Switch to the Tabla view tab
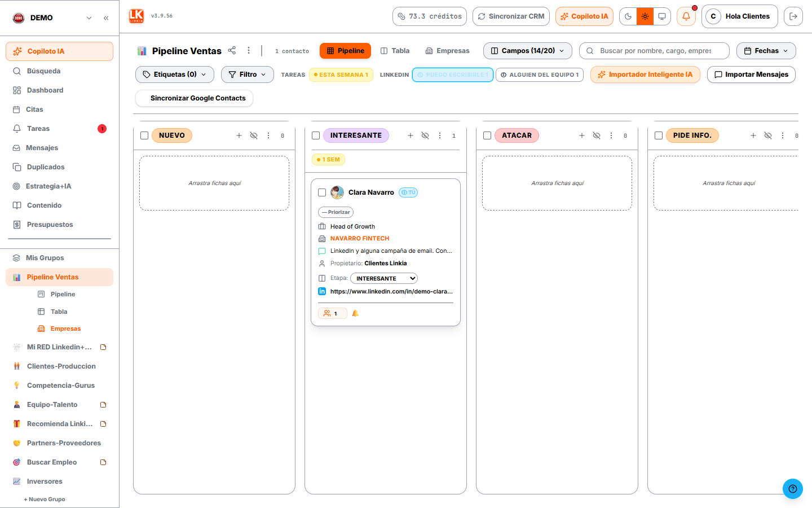Viewport: 812px width, 508px height. tap(395, 51)
